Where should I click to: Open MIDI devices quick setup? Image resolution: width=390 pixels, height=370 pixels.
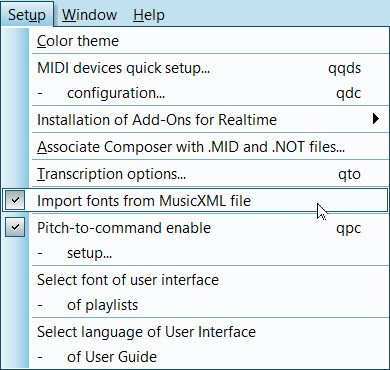tap(210, 68)
